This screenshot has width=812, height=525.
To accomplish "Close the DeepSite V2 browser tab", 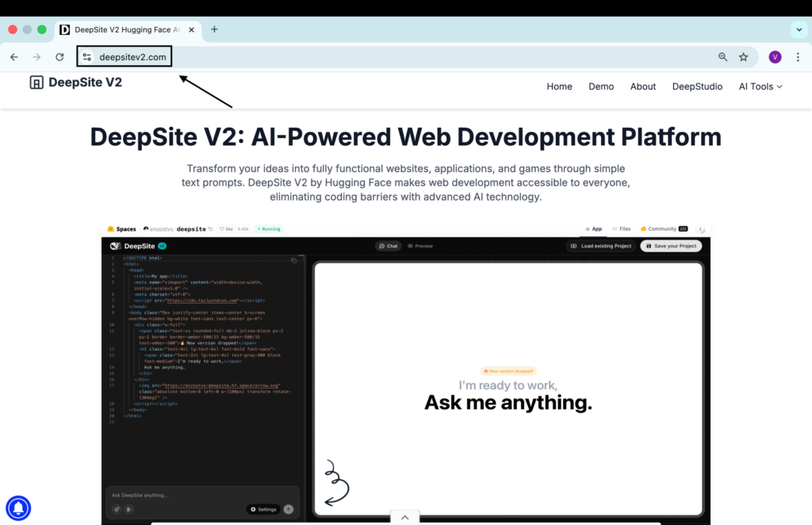I will point(193,29).
